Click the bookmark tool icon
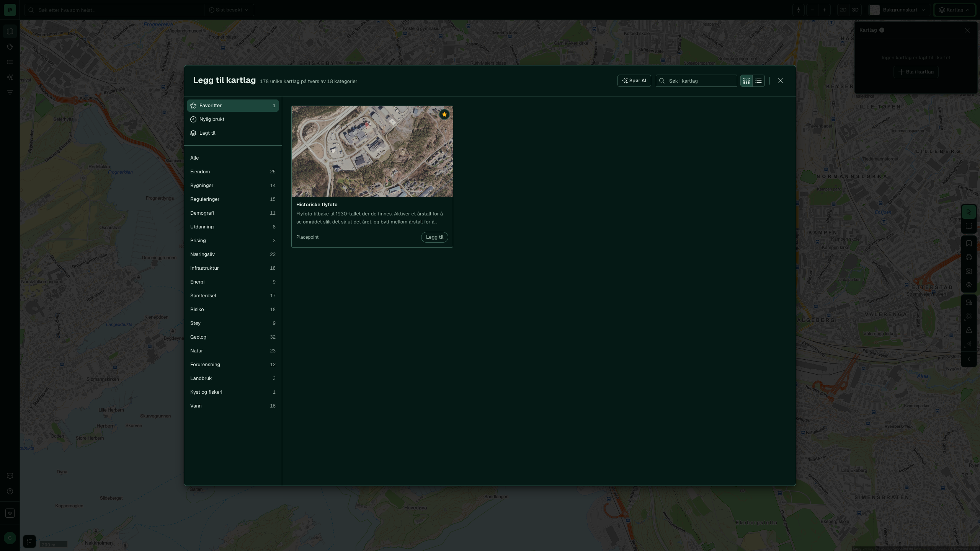Image resolution: width=980 pixels, height=551 pixels. tap(969, 243)
